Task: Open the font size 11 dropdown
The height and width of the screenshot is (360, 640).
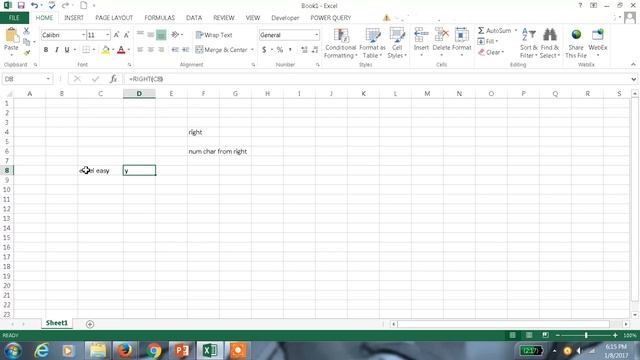Action: (107, 35)
